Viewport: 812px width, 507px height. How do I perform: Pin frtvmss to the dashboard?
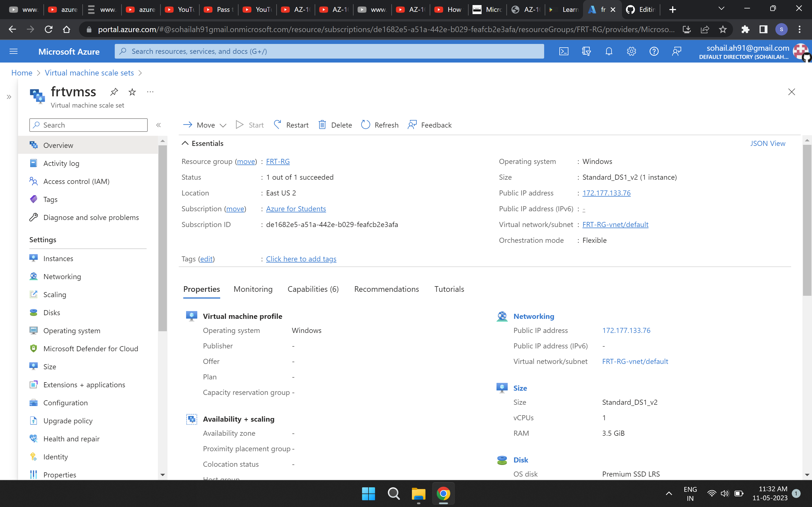(114, 92)
